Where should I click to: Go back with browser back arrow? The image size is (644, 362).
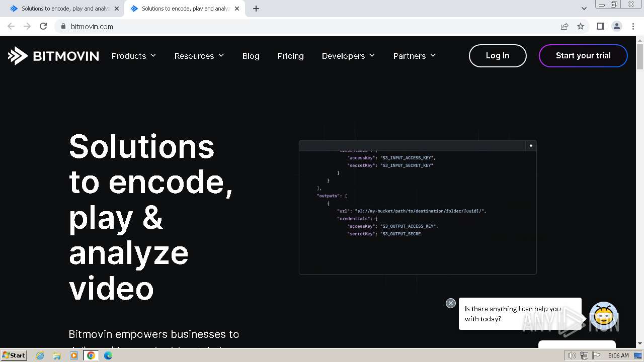click(x=11, y=26)
